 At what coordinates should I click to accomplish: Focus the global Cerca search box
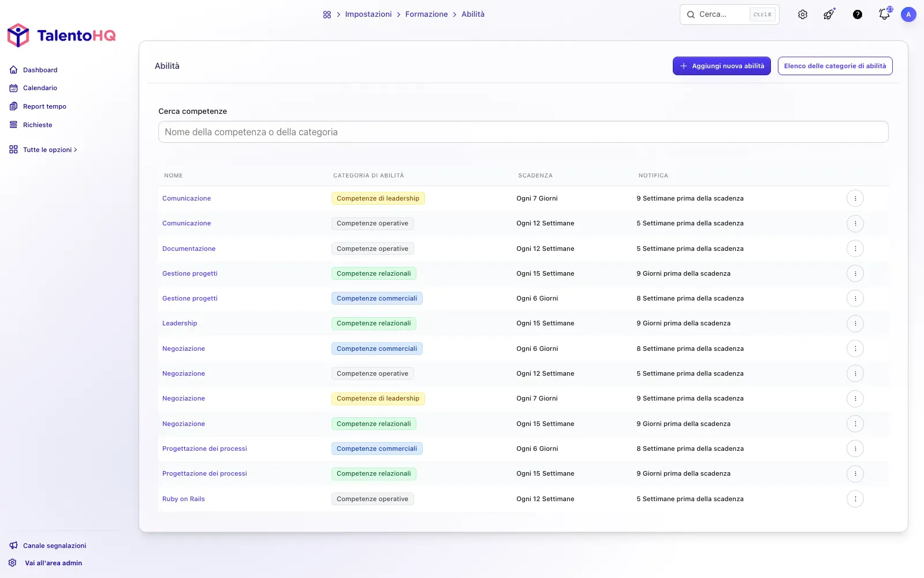click(x=729, y=14)
